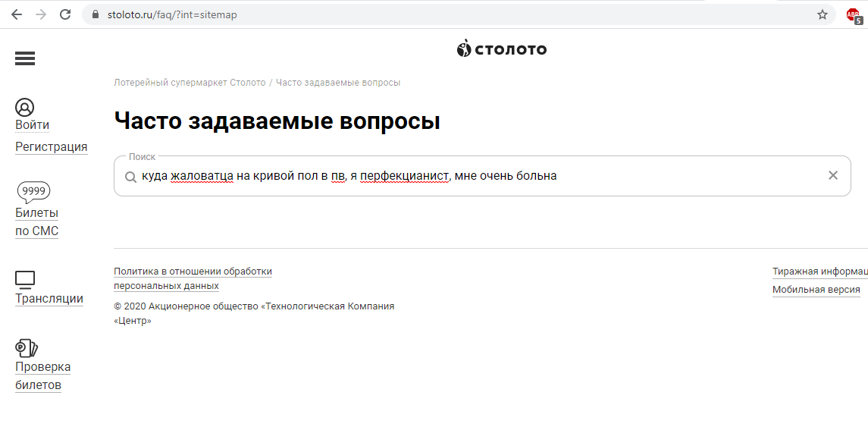Click the Столото logo
The image size is (868, 427).
coord(502,49)
